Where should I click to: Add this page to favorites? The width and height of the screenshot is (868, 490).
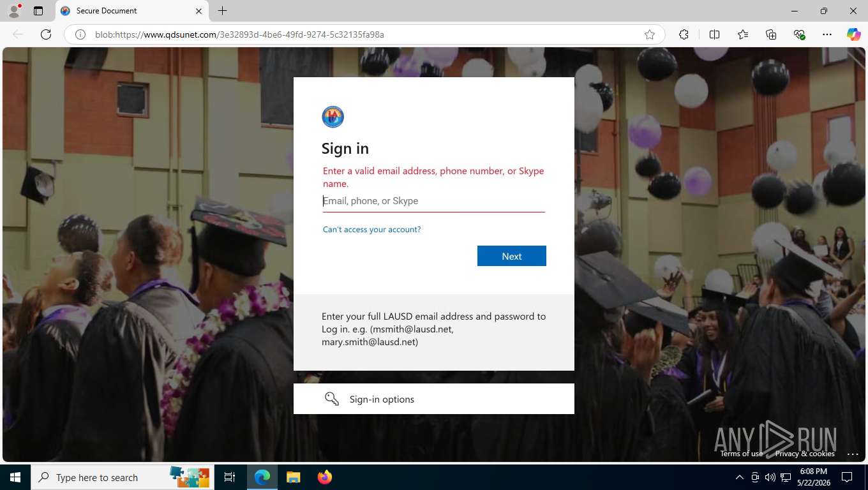tap(650, 34)
